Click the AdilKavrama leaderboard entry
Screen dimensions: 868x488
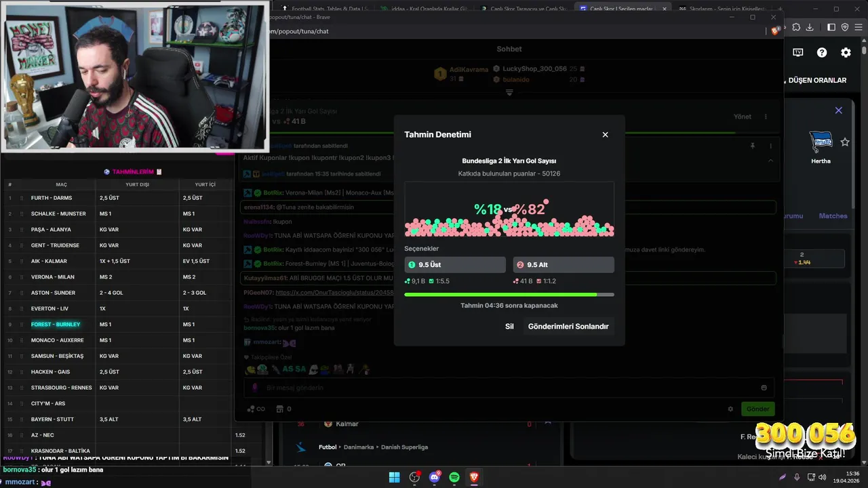pos(462,73)
